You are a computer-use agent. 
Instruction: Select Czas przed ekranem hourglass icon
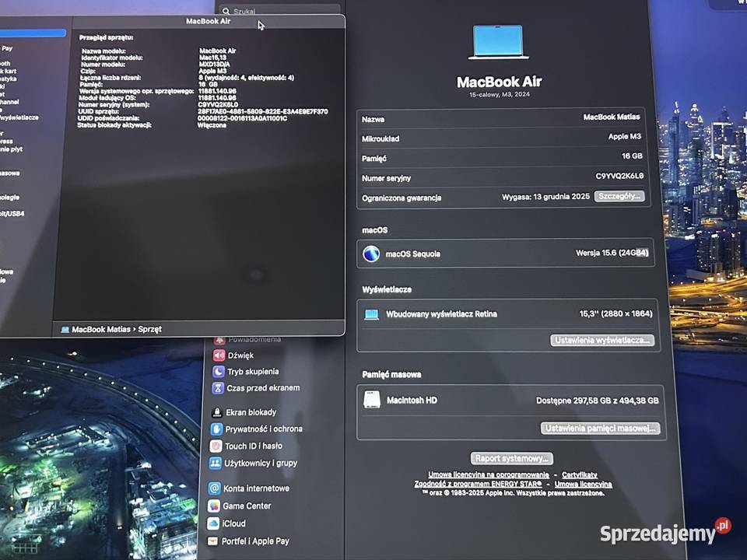click(218, 388)
